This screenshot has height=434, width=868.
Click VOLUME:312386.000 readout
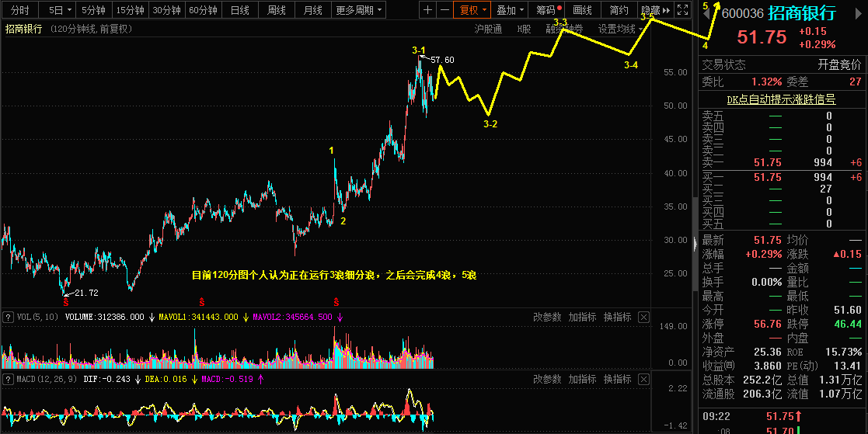tap(105, 318)
